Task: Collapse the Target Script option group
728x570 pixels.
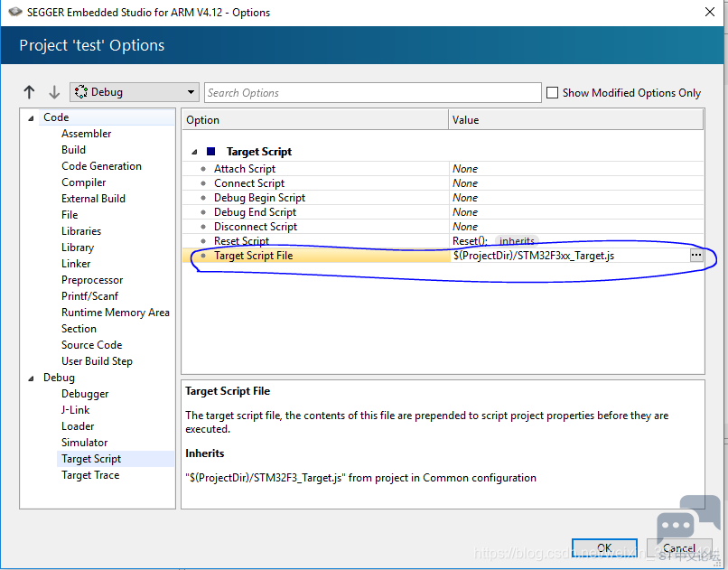Action: pyautogui.click(x=194, y=152)
